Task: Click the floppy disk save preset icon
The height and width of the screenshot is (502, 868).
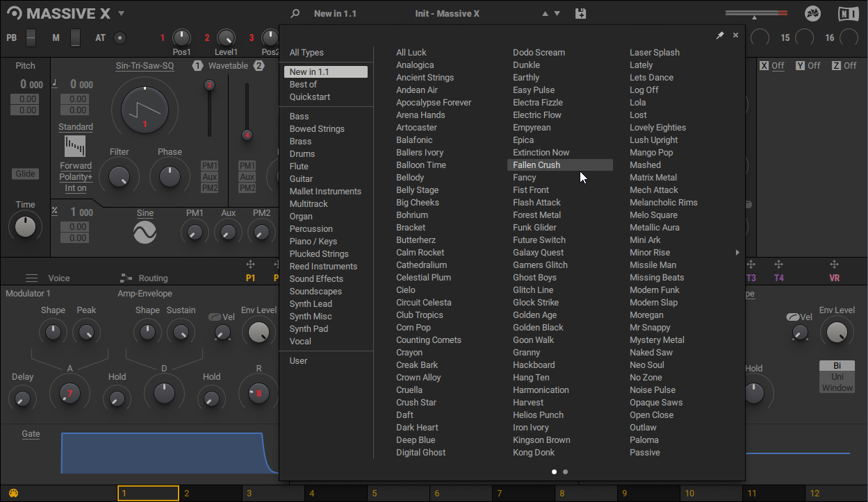Action: tap(581, 13)
